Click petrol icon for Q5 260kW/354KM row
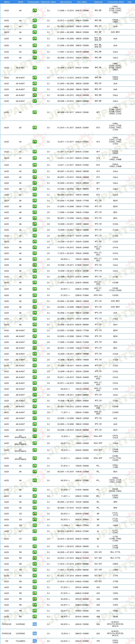The height and width of the screenshot is (644, 135). pyautogui.click(x=35, y=520)
